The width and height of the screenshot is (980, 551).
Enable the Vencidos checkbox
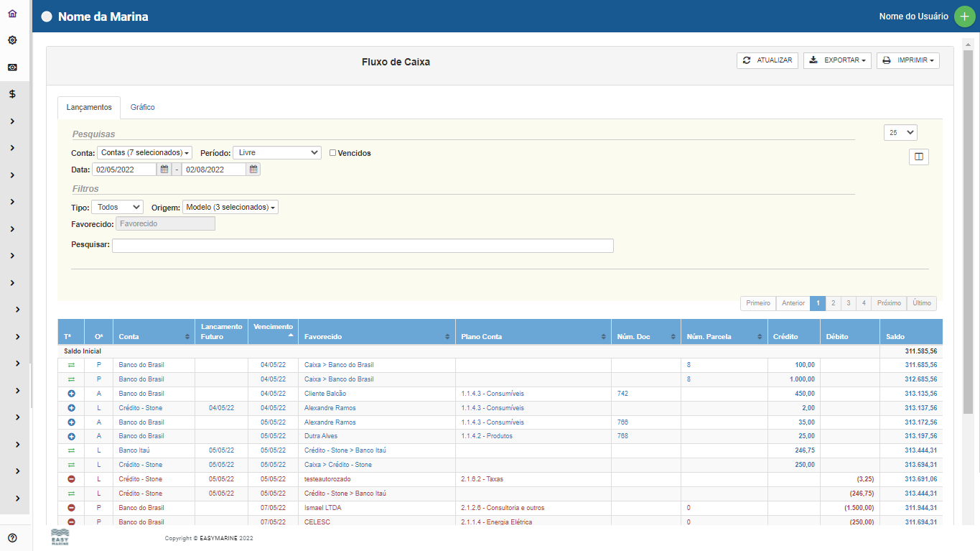tap(332, 153)
